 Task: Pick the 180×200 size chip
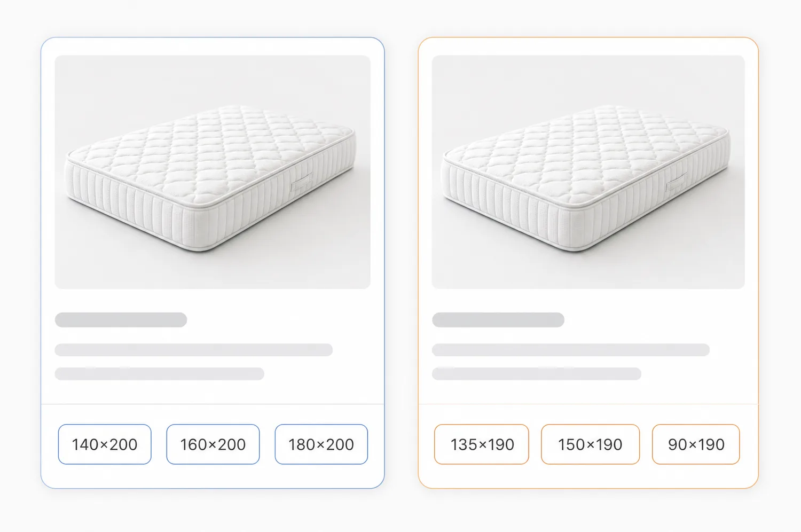click(x=321, y=444)
